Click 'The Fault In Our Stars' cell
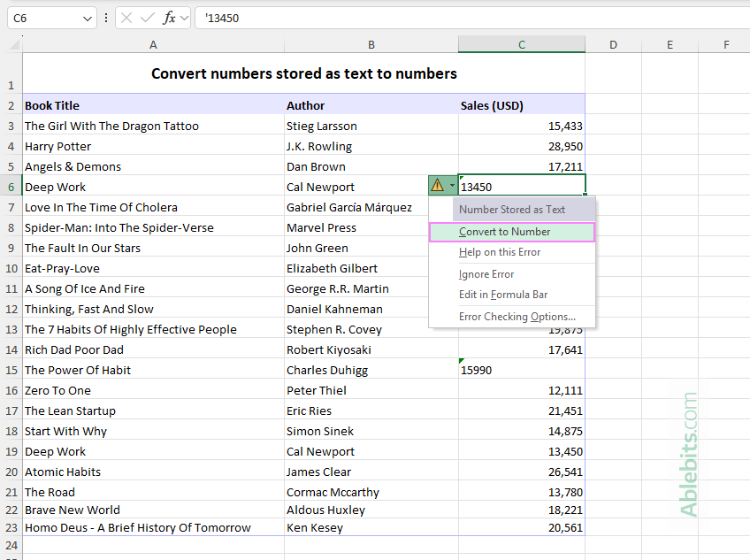 [153, 249]
